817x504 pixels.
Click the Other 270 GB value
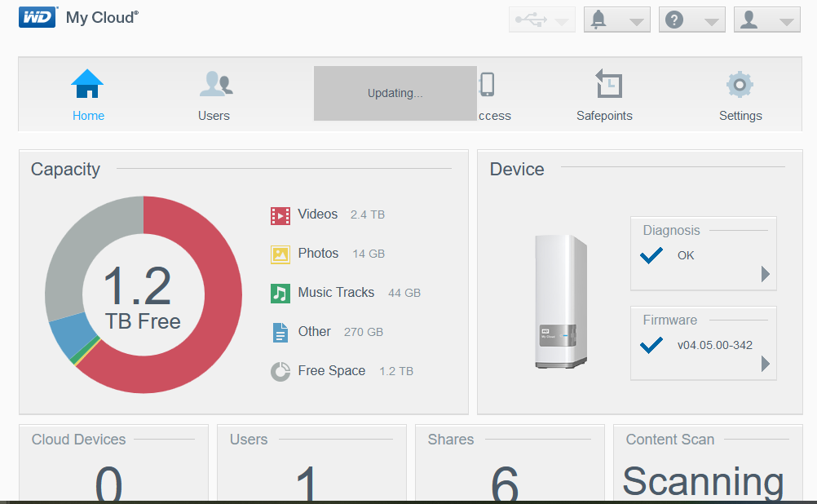(363, 332)
